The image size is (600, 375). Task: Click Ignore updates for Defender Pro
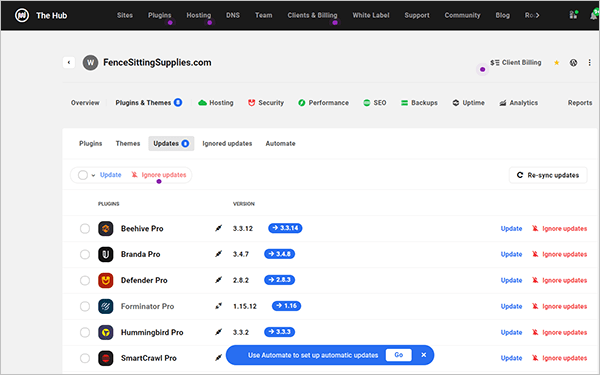[559, 280]
